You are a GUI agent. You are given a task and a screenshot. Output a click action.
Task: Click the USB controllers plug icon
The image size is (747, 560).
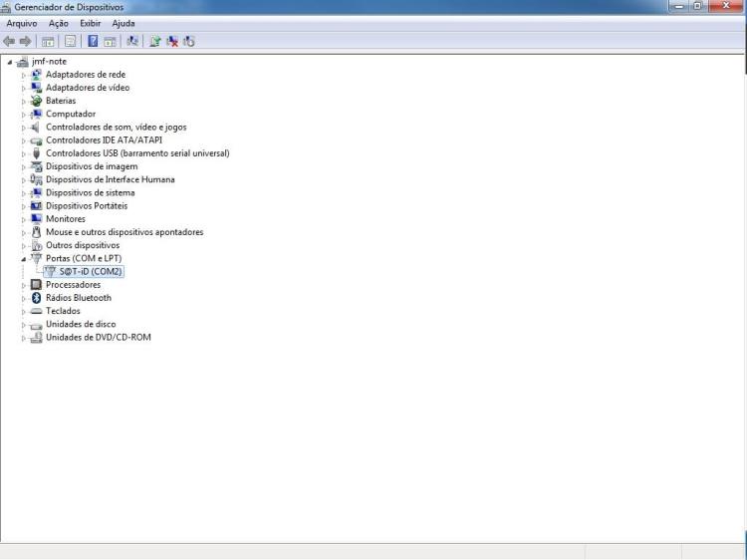36,153
